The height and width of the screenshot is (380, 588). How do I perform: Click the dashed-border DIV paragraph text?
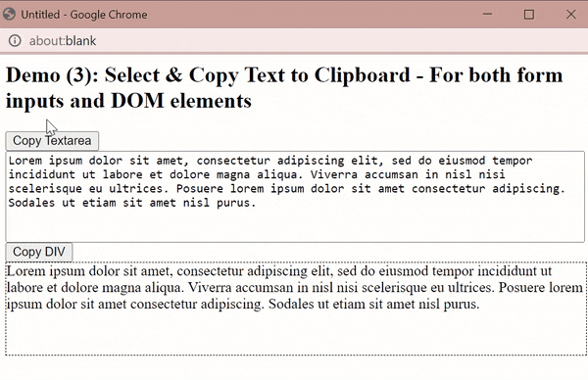point(295,287)
